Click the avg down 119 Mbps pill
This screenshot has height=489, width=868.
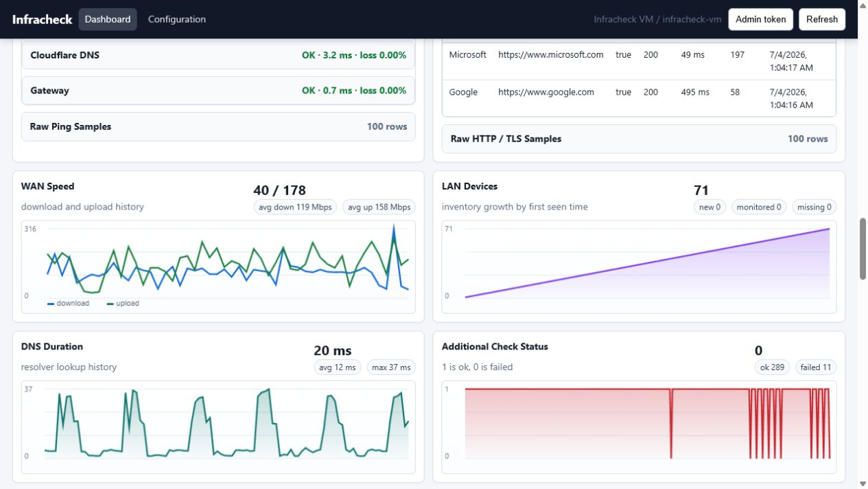(x=295, y=207)
